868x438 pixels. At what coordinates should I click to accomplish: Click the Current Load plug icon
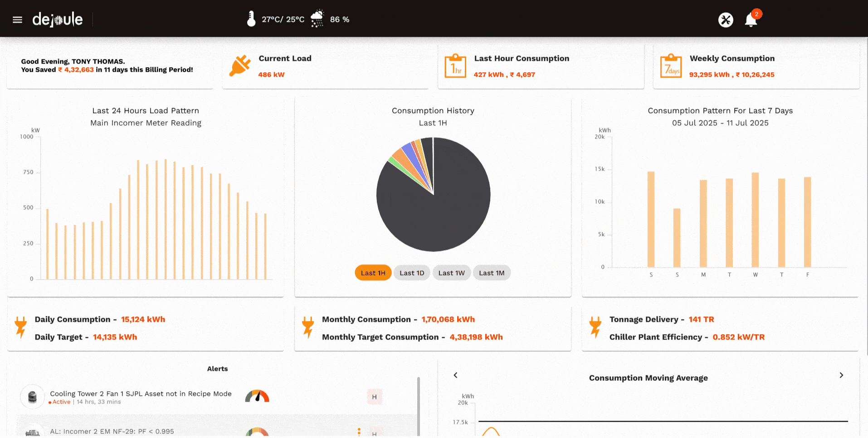point(240,66)
